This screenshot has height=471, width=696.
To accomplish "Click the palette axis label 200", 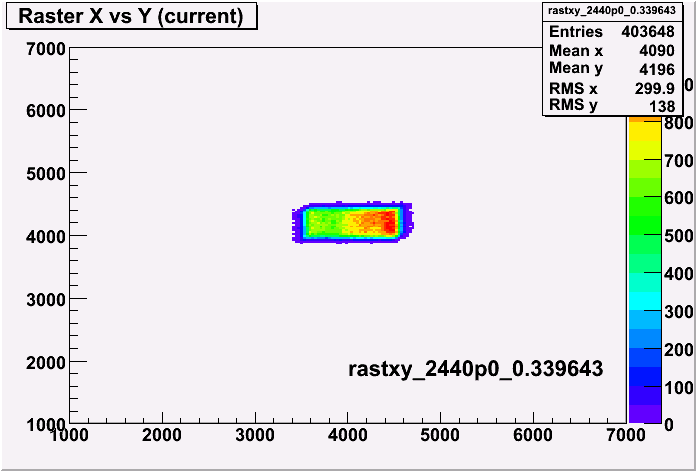I will click(x=679, y=350).
